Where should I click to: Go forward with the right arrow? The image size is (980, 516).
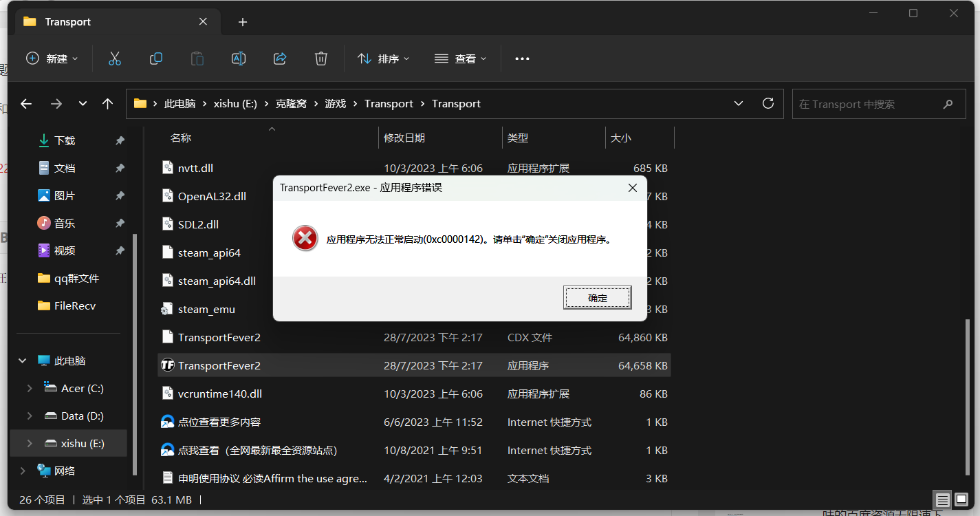(56, 104)
